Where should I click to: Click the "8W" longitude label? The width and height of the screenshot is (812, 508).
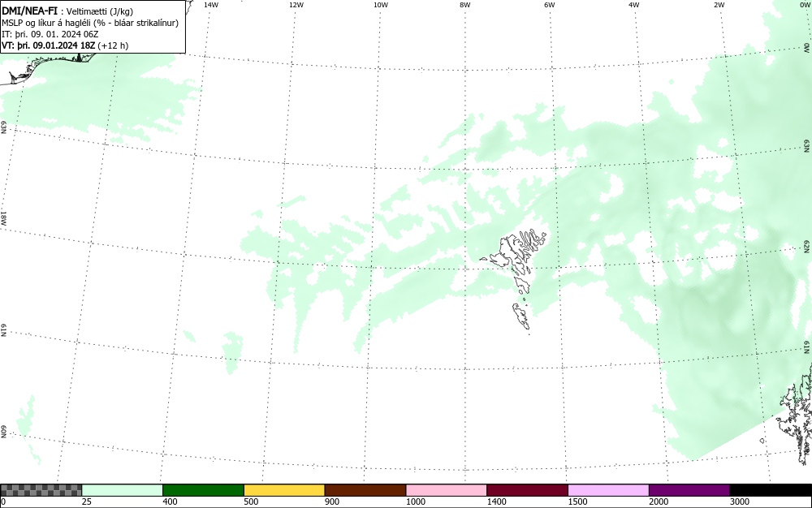465,5
